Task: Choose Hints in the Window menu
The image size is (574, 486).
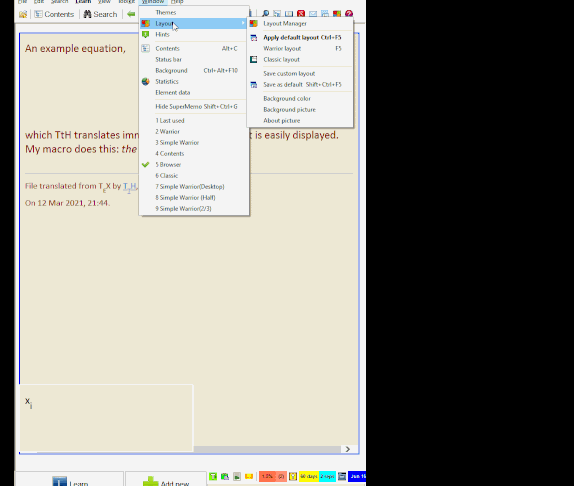Action: click(x=194, y=34)
